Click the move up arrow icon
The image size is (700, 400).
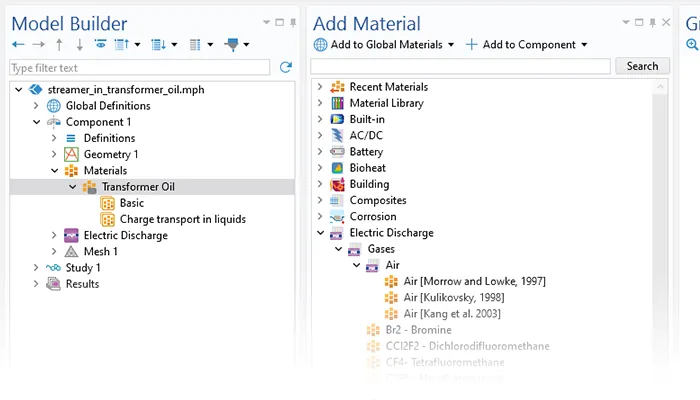59,45
